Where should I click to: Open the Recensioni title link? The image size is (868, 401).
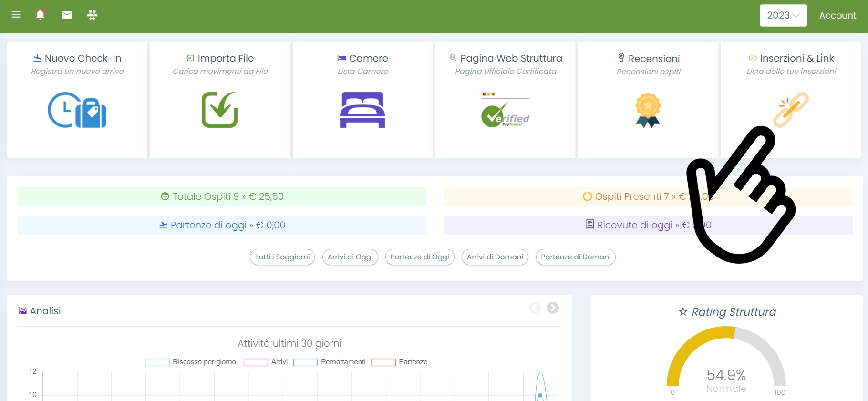point(648,59)
